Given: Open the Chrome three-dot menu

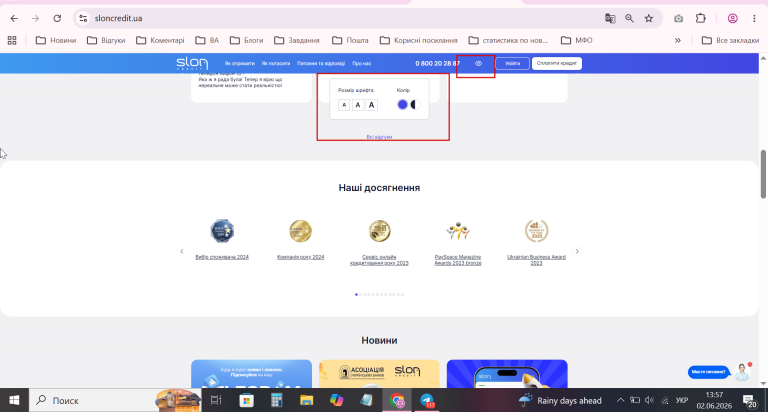Looking at the screenshot, I should tap(754, 19).
